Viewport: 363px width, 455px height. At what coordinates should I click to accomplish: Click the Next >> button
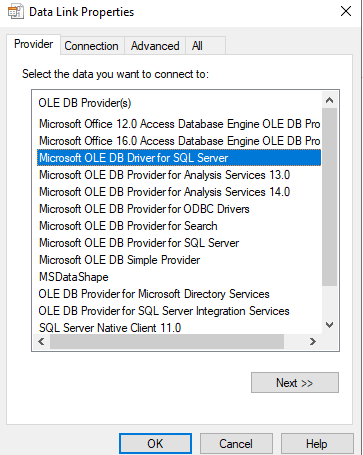point(295,383)
